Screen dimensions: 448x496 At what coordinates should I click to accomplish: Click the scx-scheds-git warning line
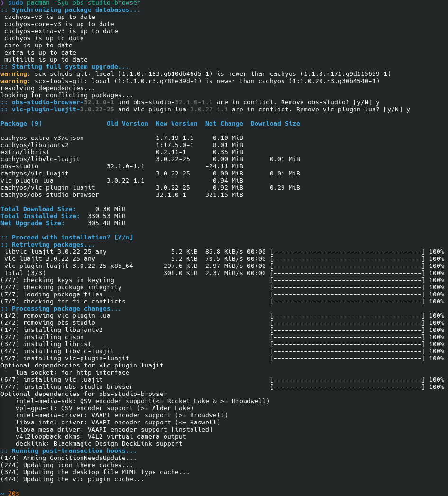click(196, 74)
